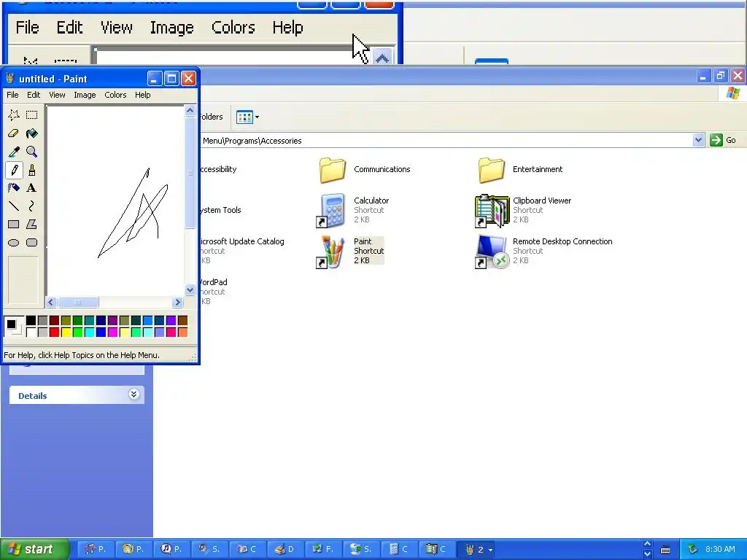
Task: Pick the white color swatch
Action: (x=31, y=332)
